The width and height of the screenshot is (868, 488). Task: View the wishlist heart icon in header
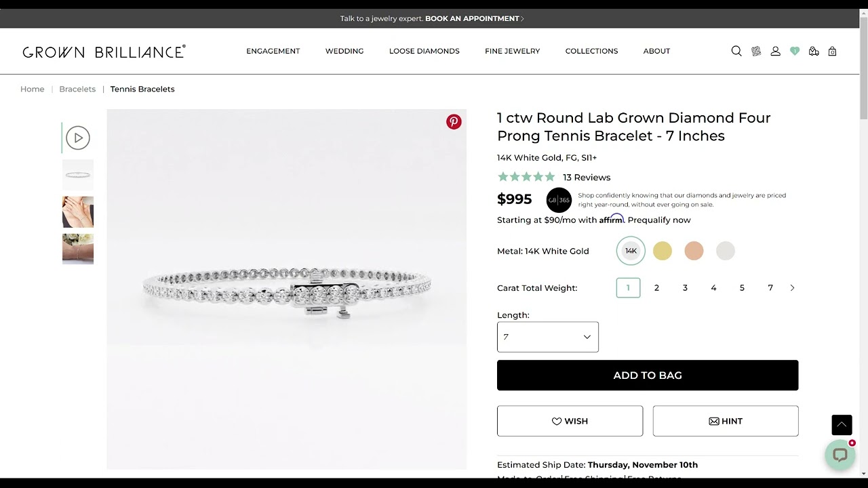click(x=794, y=51)
